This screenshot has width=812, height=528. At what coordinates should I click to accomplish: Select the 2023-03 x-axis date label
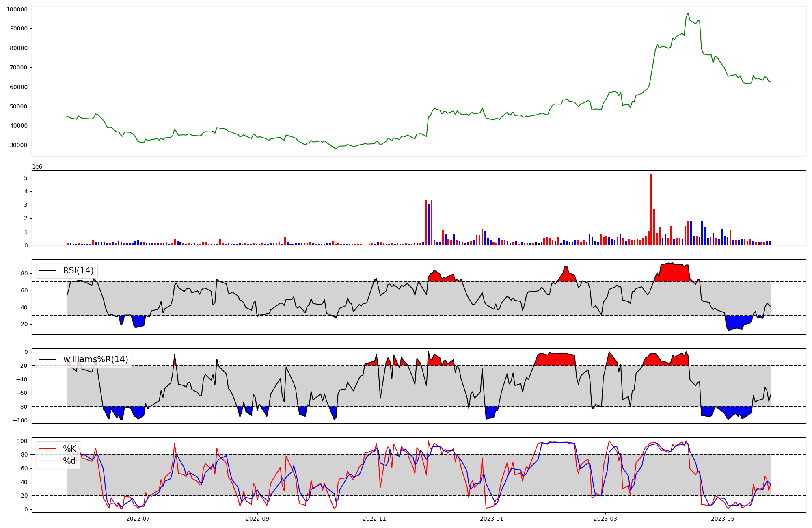(605, 519)
